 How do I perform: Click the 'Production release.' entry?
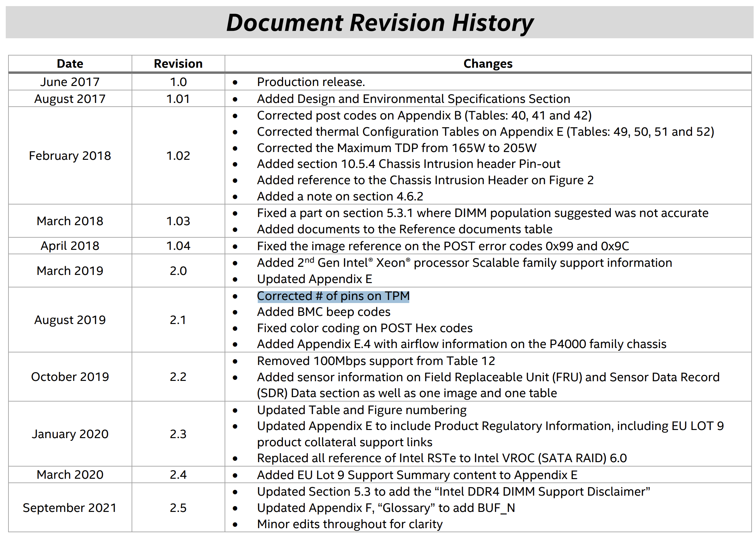click(x=311, y=82)
